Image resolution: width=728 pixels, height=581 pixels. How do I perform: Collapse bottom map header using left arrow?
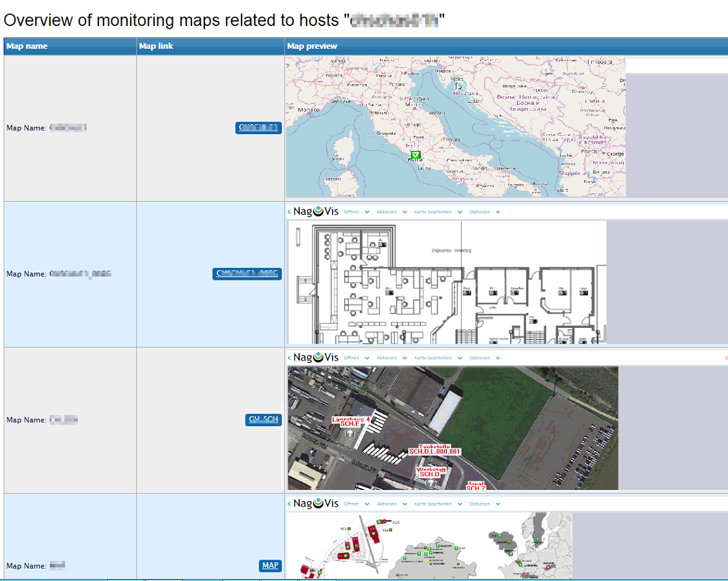(x=290, y=504)
